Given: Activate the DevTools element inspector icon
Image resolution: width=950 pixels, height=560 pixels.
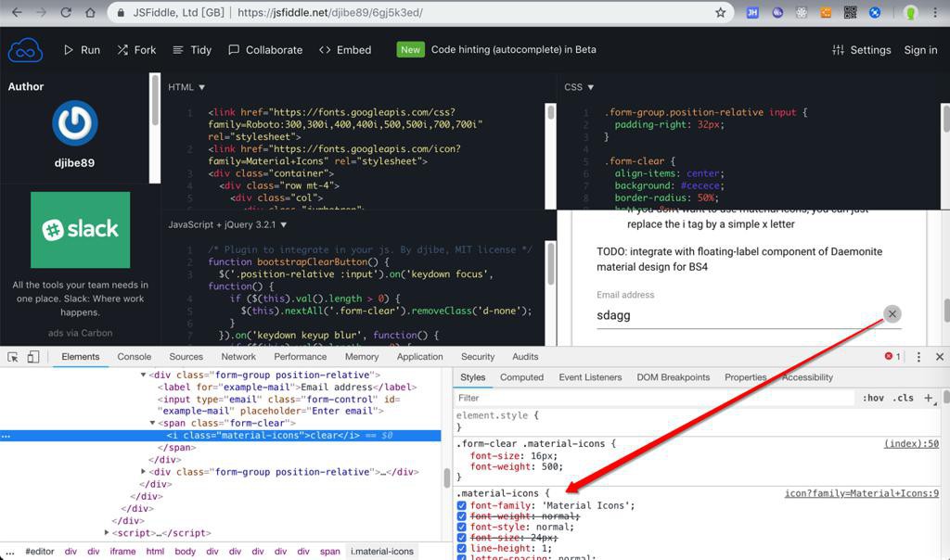Looking at the screenshot, I should [13, 357].
